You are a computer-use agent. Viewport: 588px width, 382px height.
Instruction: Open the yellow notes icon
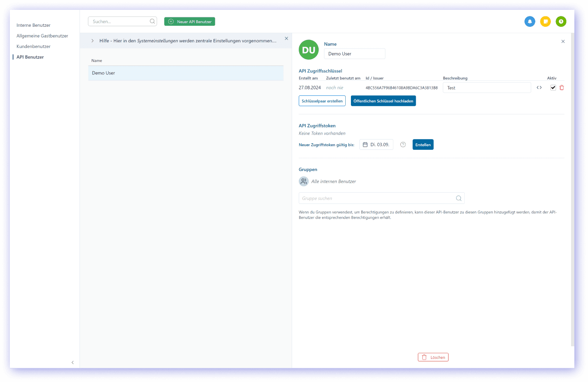(545, 22)
